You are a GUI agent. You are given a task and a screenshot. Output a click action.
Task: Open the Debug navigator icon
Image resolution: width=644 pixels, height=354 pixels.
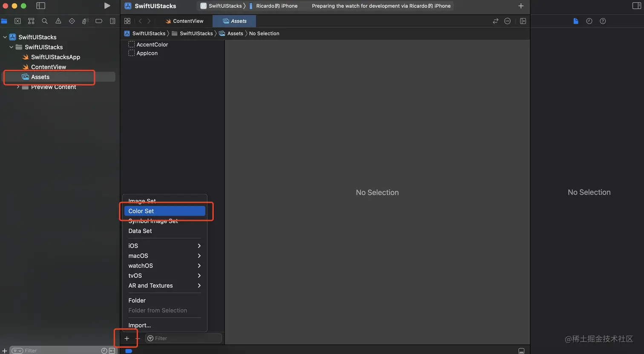(x=85, y=21)
